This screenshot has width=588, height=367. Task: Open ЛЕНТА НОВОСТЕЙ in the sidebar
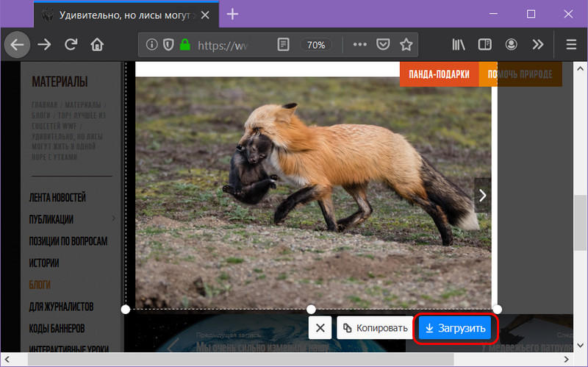click(x=57, y=198)
